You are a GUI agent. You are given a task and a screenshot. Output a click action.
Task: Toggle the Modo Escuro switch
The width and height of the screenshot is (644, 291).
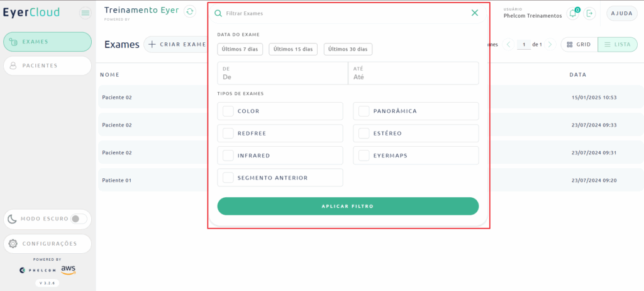click(x=79, y=219)
